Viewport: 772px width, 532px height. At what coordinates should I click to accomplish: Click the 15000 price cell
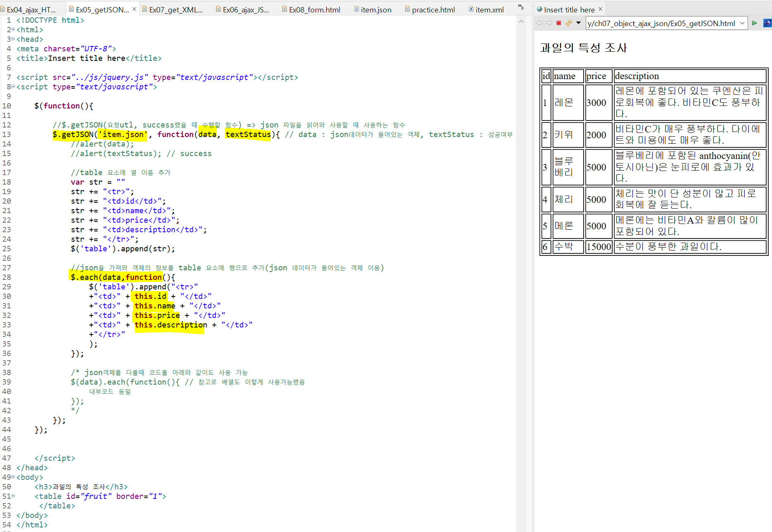599,247
